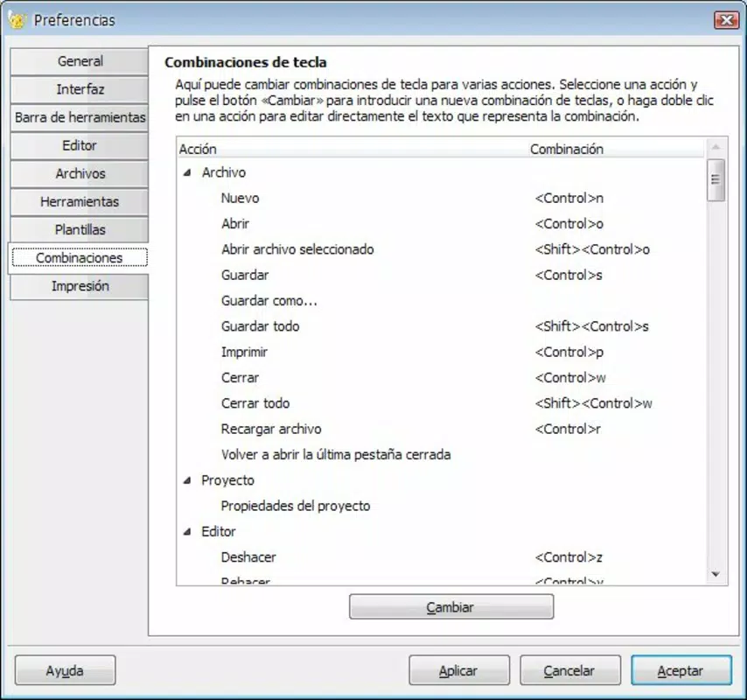Click the <Control>r shortcut value

[568, 430]
